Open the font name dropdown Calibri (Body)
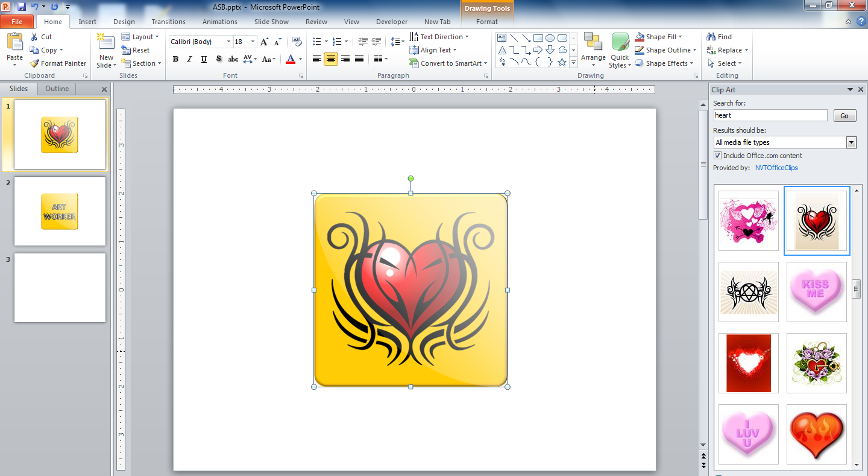The width and height of the screenshot is (868, 476). [x=228, y=42]
